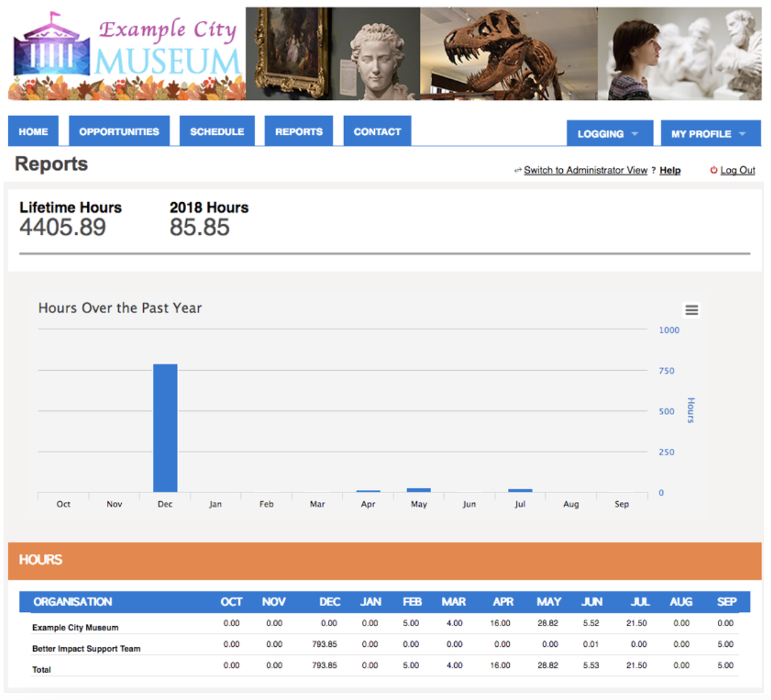Click the Example City Museum logo

pos(127,54)
